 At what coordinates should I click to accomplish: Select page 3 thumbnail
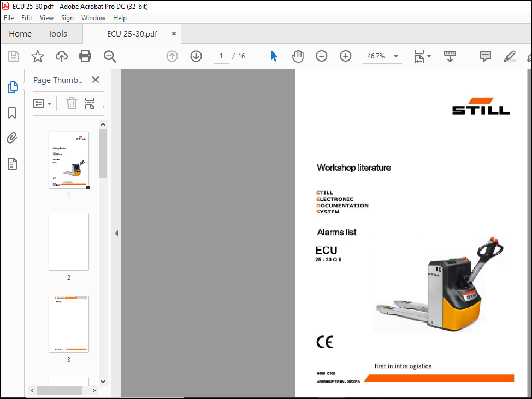click(x=69, y=324)
